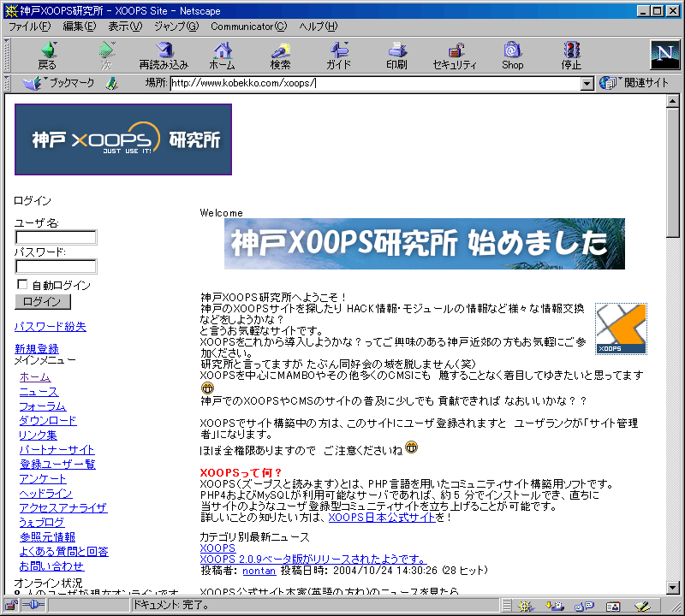Click the security padlock in status bar
This screenshot has width=685, height=616.
(11, 605)
